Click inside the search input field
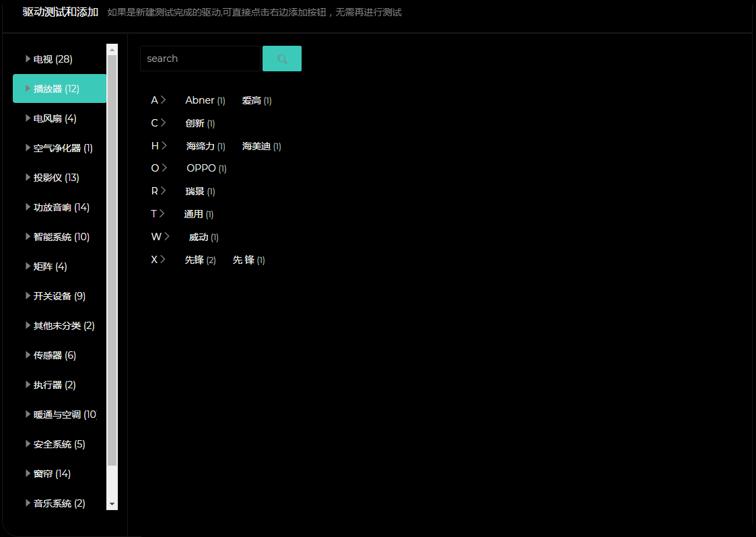This screenshot has height=537, width=756. coord(199,59)
